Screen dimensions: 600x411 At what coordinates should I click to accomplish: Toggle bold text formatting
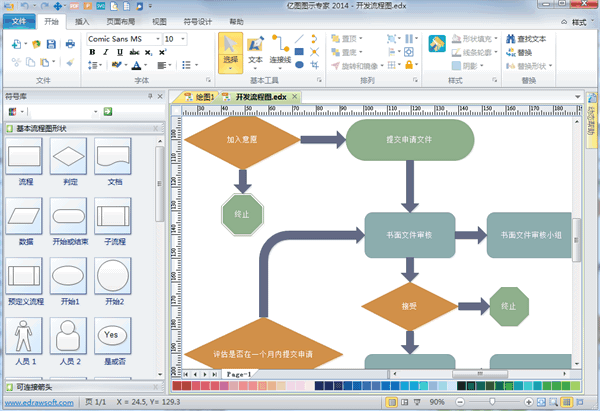coord(93,52)
